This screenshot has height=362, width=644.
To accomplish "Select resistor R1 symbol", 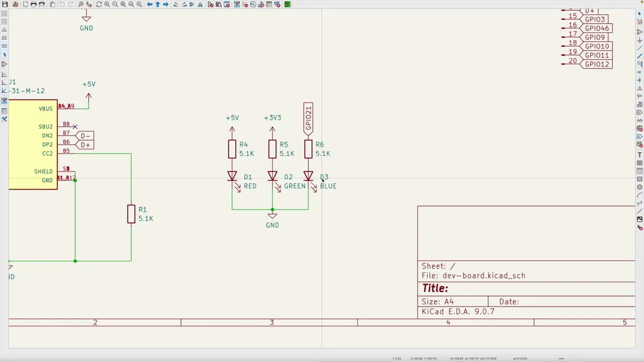I will click(131, 214).
